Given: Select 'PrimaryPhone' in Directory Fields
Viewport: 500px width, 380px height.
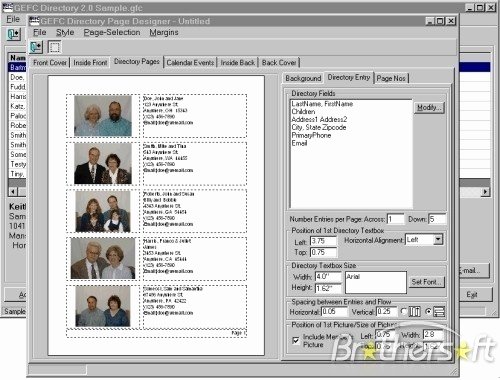Looking at the screenshot, I should point(311,135).
